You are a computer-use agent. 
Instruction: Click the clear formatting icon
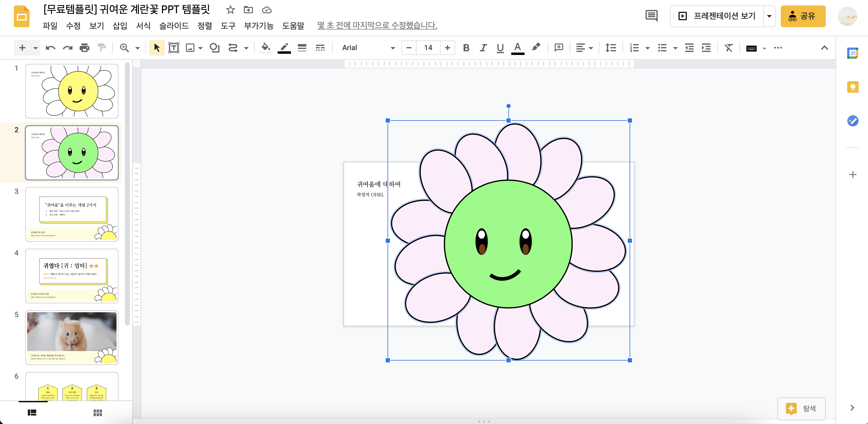[x=729, y=48]
